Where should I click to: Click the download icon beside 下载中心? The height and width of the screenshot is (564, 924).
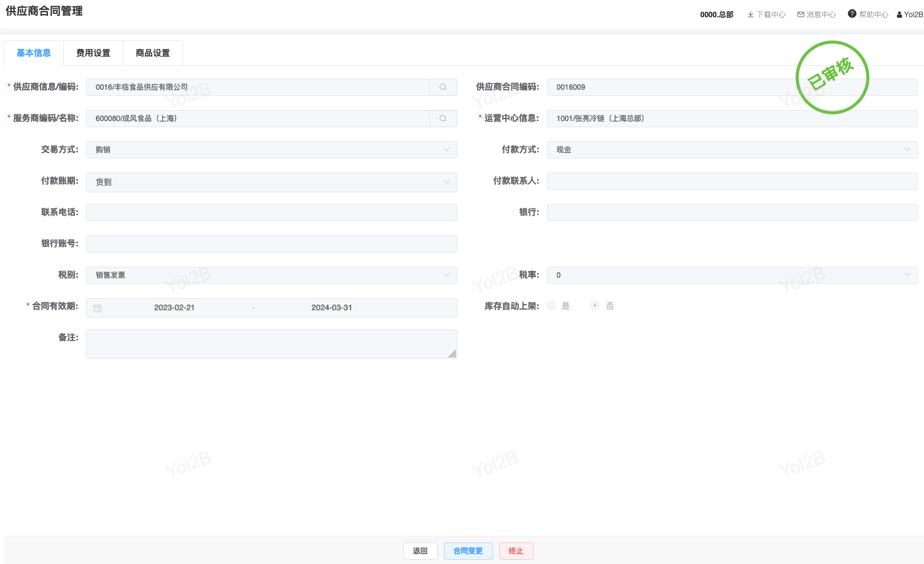tap(750, 15)
